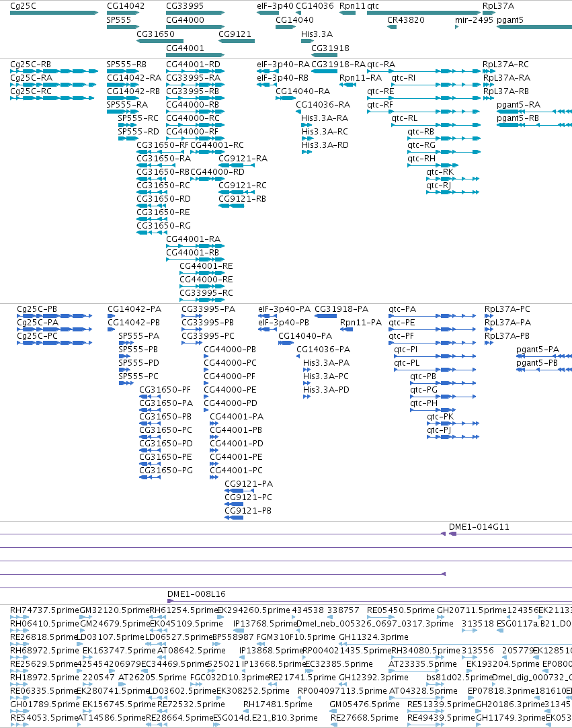Select the CG9121-PB protein feature
The image size is (572, 728).
point(234,517)
